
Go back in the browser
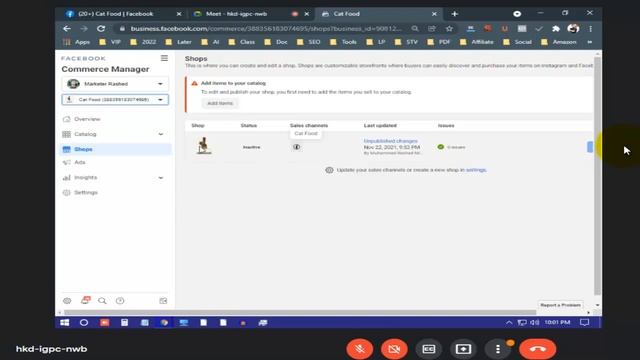click(x=67, y=29)
